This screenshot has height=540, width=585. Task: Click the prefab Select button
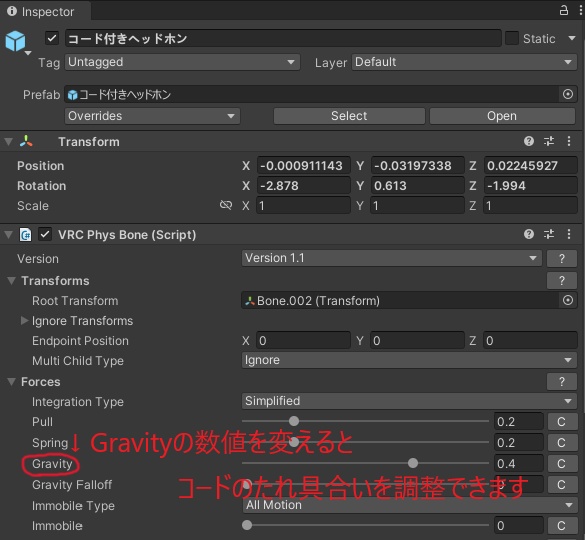349,116
